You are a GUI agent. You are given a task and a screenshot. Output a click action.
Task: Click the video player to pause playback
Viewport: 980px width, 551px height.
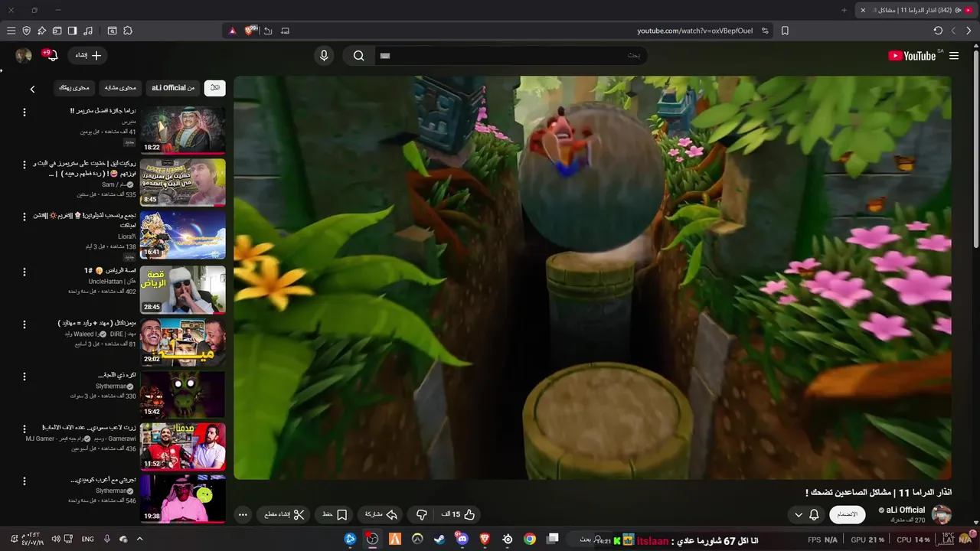pos(593,277)
